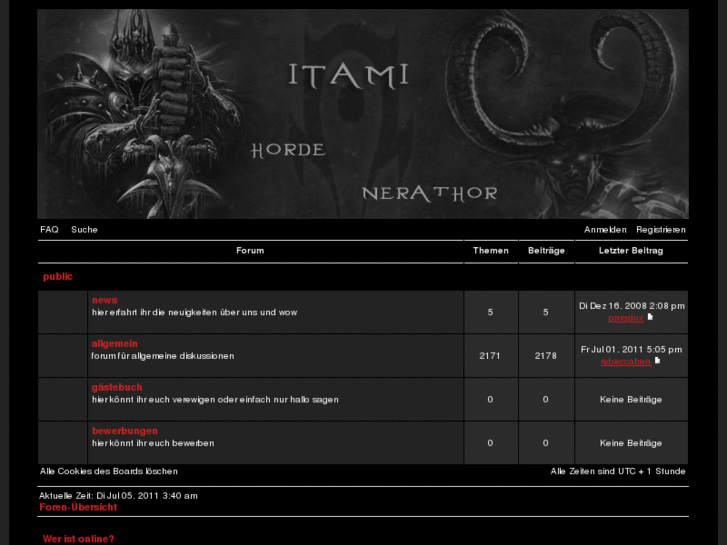Click Anmelden to log in
Viewport: 727px width, 545px height.
pyautogui.click(x=605, y=230)
